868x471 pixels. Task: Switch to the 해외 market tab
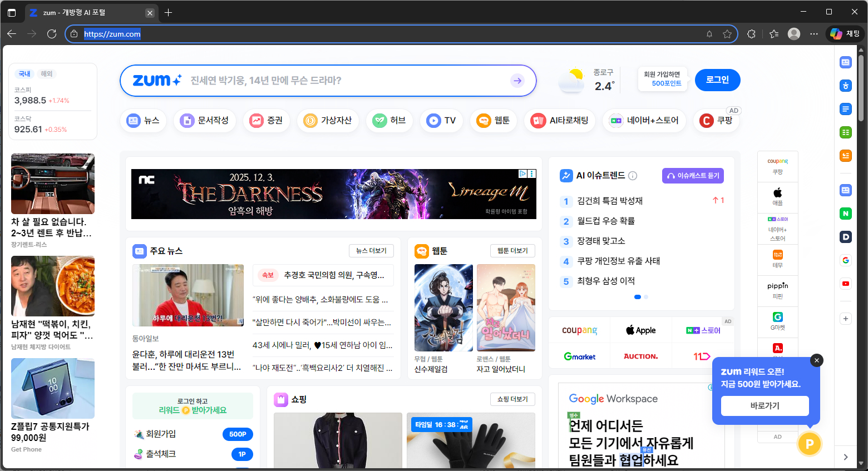pos(46,73)
